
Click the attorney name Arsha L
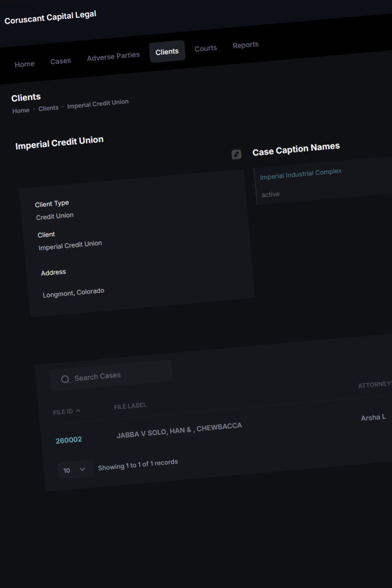(373, 417)
